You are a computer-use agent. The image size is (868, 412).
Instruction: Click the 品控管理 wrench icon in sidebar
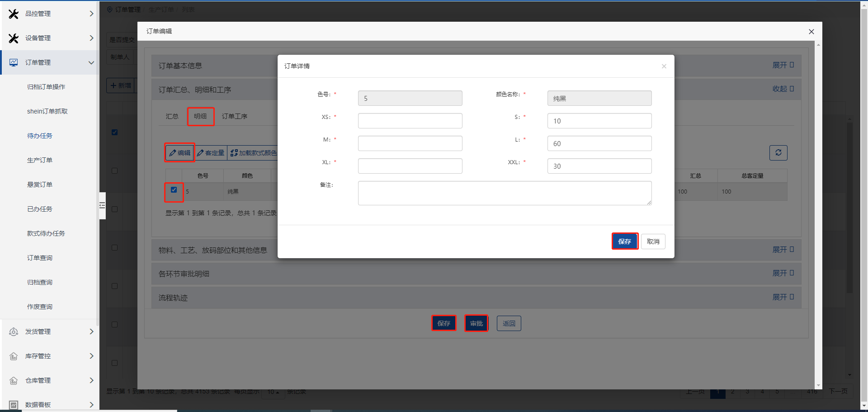(14, 14)
